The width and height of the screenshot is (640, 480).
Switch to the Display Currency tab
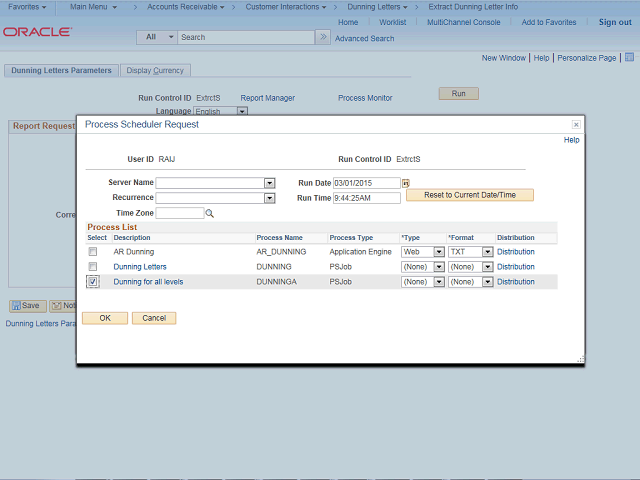(155, 71)
